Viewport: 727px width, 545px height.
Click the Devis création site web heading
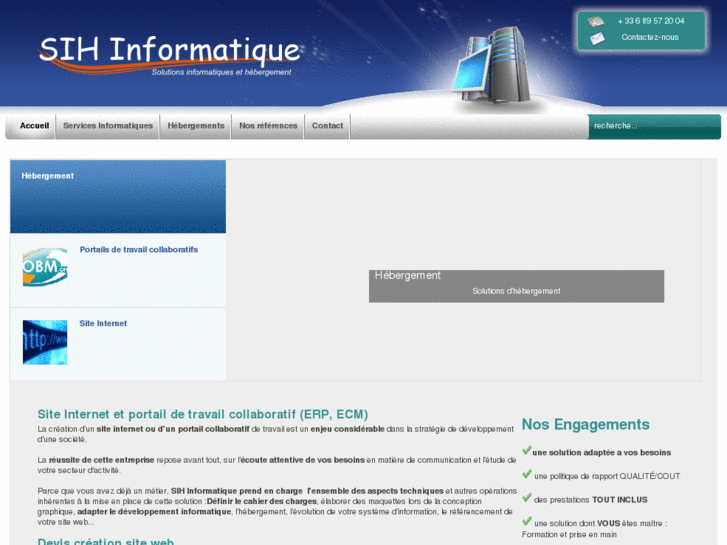[x=106, y=541]
